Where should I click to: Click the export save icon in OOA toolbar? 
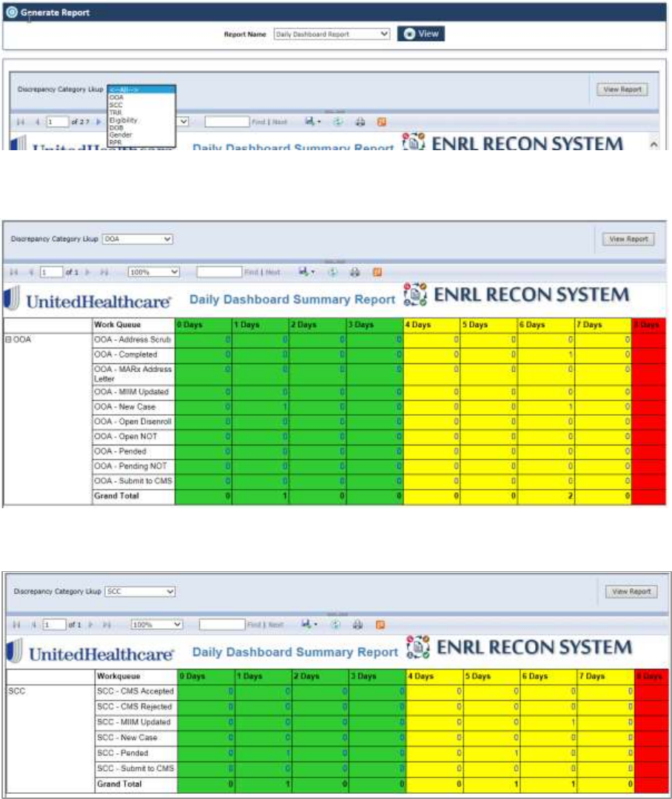[306, 272]
